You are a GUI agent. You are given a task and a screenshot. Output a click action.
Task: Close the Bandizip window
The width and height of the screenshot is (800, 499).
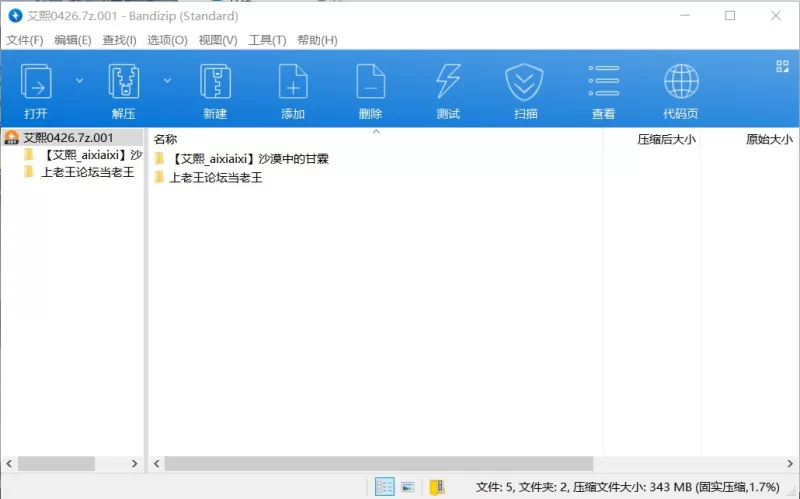point(776,16)
